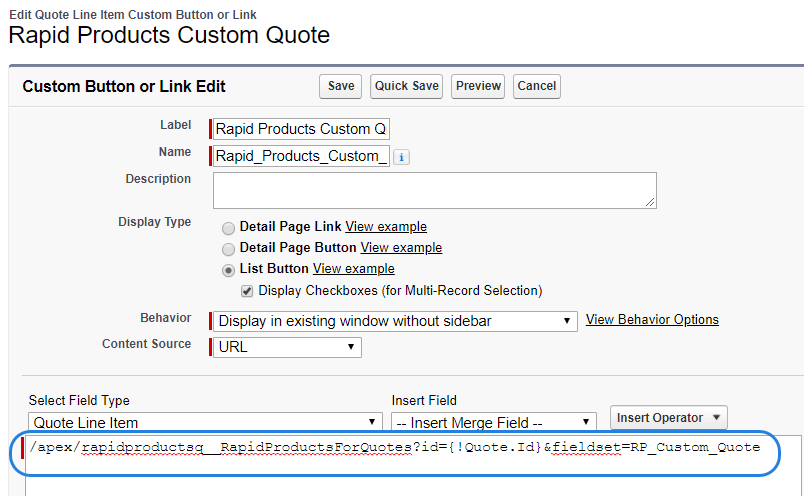Open View example for List Button
804x496 pixels.
pyautogui.click(x=354, y=269)
